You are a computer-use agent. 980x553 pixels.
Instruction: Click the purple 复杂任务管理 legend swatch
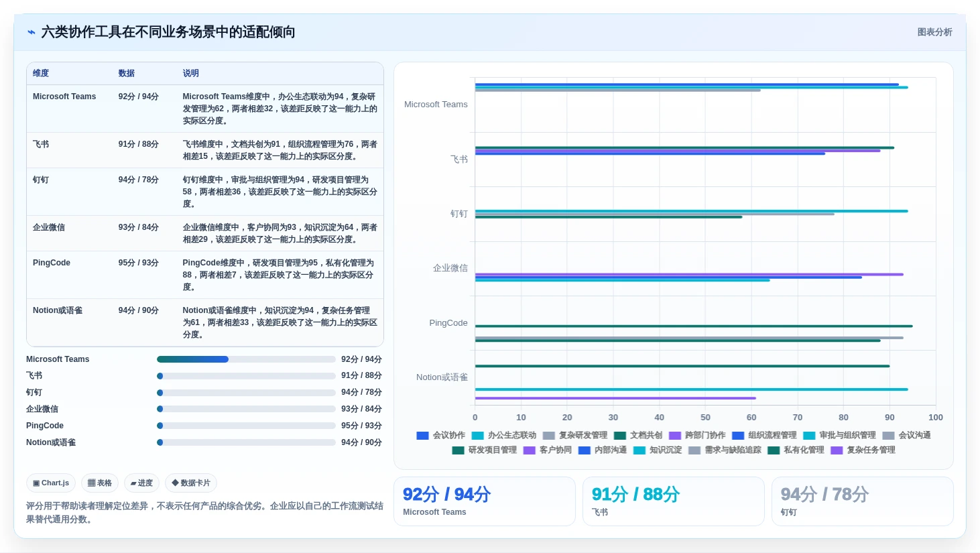837,450
